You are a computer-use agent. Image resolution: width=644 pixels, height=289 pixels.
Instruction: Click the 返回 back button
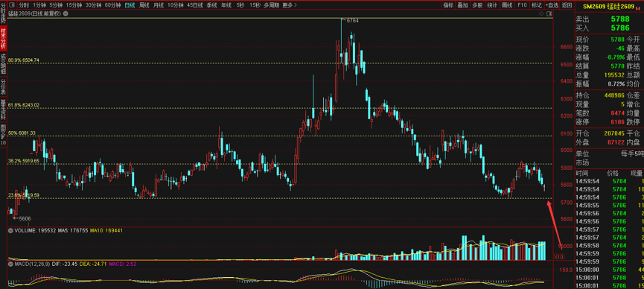tap(567, 5)
